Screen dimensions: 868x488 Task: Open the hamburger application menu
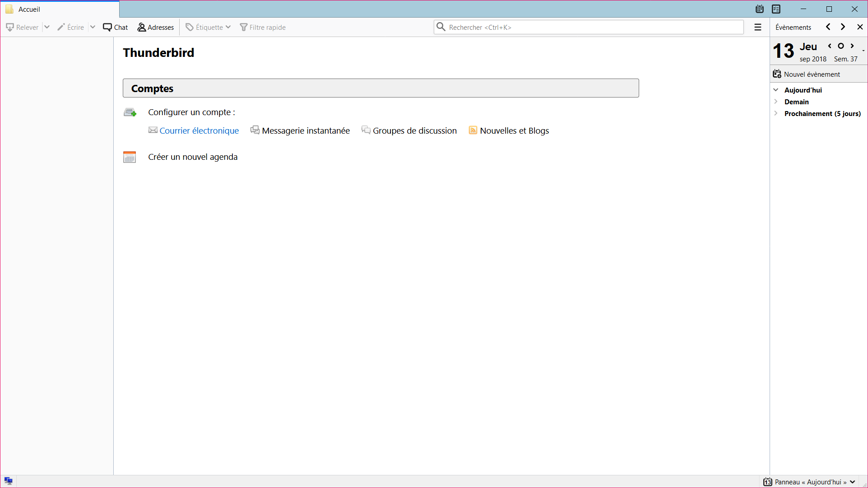click(x=758, y=28)
